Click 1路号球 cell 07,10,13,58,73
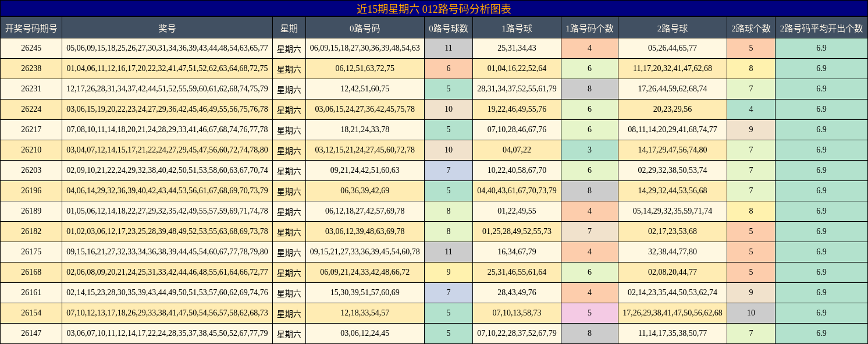Screen dimensions: 868x344 tap(517, 313)
